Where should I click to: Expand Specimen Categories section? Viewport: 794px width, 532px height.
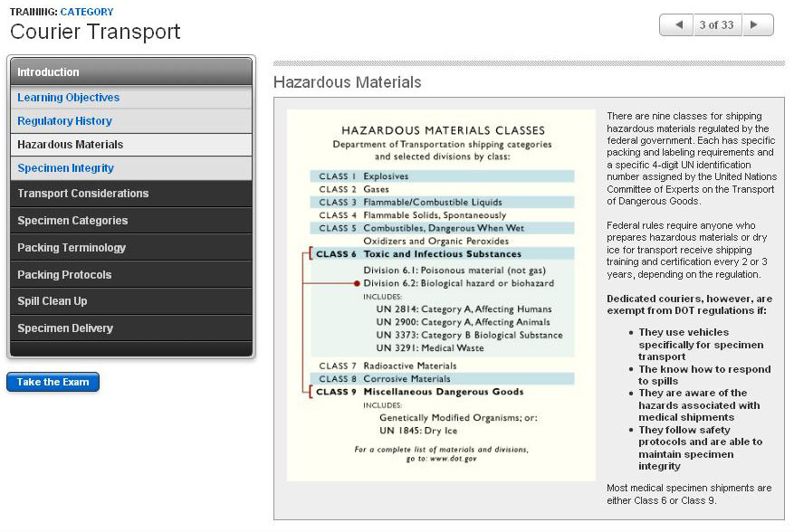[x=73, y=221]
